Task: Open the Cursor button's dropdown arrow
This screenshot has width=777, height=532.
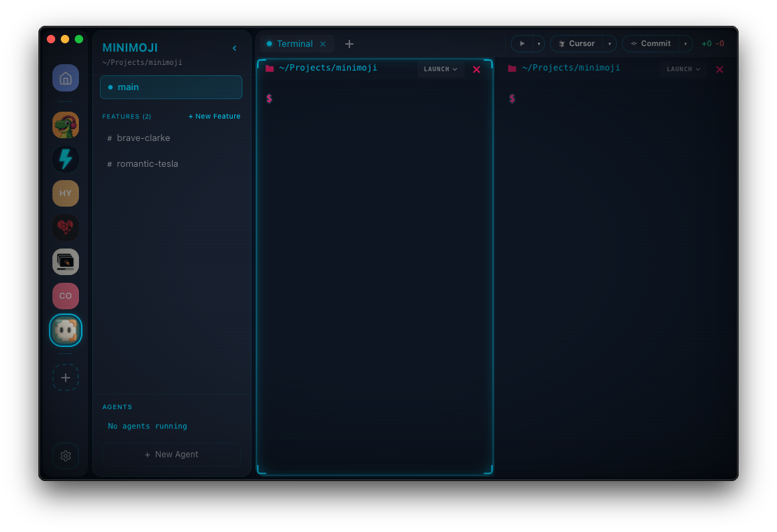Action: coord(610,43)
